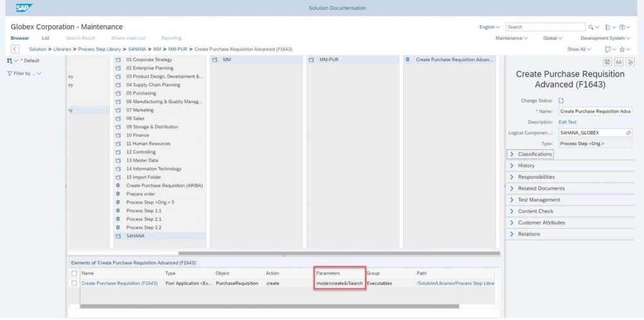Open the Reporting tab
644x320 pixels.
coord(171,38)
